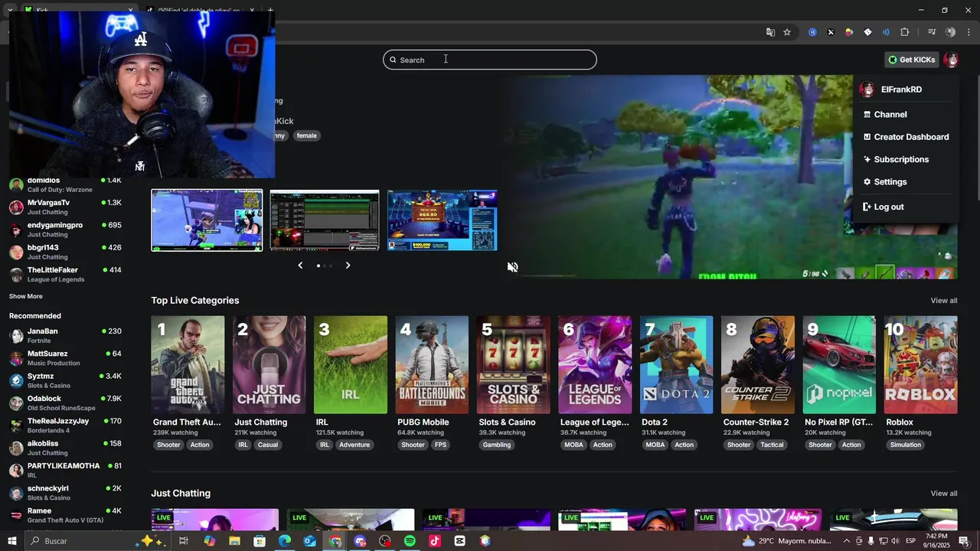
Task: Open the IRL category card
Action: (x=351, y=365)
